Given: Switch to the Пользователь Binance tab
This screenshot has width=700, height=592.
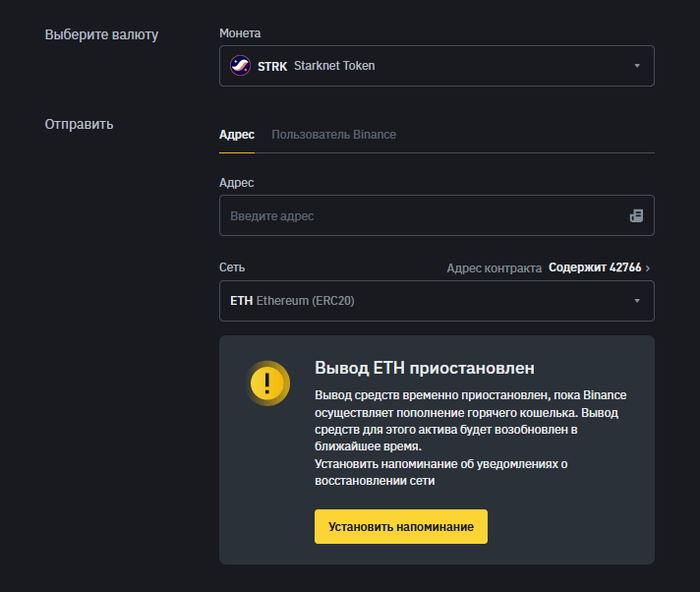Looking at the screenshot, I should click(x=333, y=135).
